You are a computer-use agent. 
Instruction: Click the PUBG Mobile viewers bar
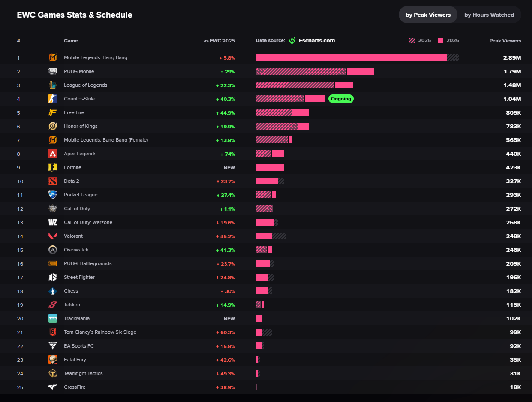point(315,71)
